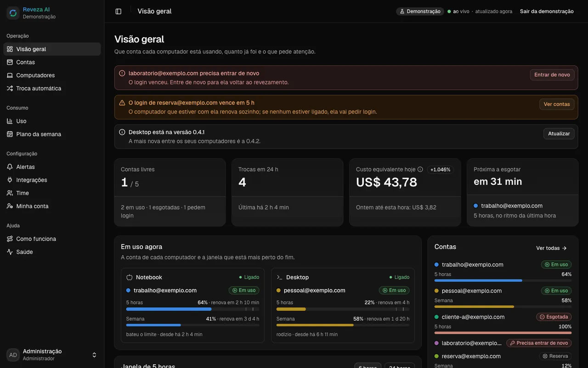Click the +1.046% change badge
Viewport: 588px width, 368px height.
coord(441,170)
